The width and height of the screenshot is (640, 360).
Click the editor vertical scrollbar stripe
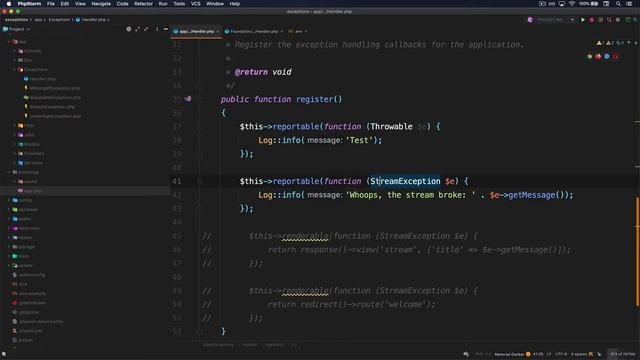pos(637,251)
